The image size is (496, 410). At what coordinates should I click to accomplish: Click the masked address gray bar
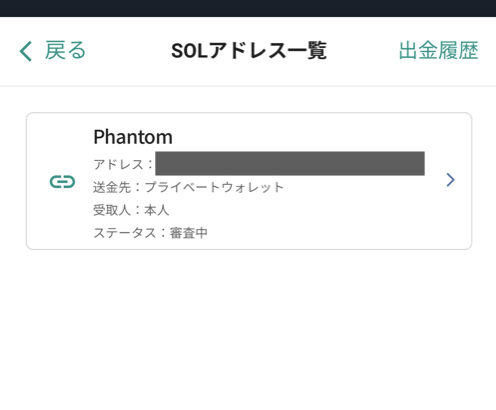click(290, 163)
